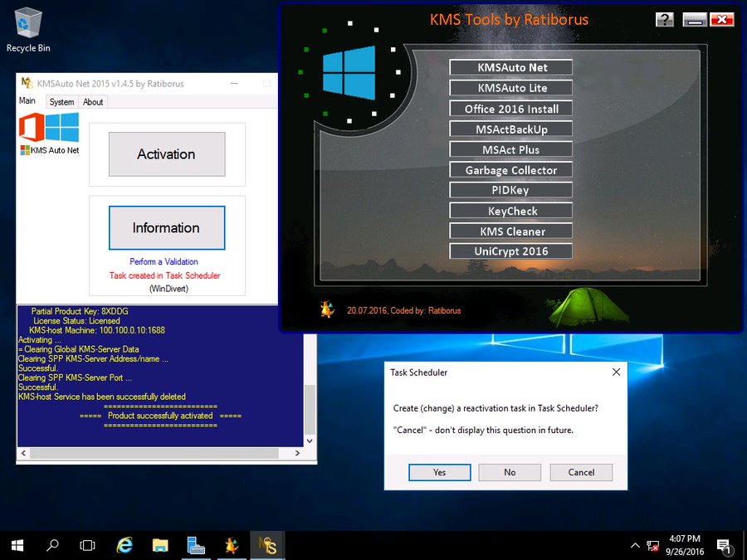Open the About tab in KMSAuto Net
Screen dimensions: 747x560
tap(93, 101)
